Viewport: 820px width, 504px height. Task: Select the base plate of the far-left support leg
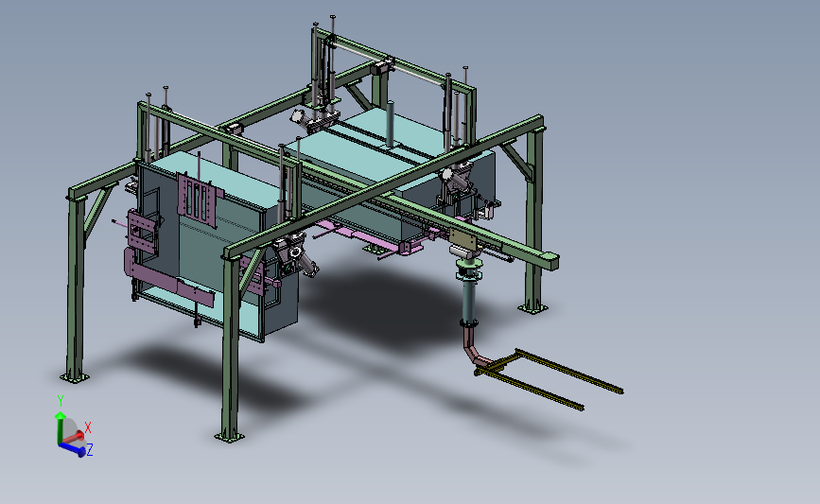(x=75, y=376)
